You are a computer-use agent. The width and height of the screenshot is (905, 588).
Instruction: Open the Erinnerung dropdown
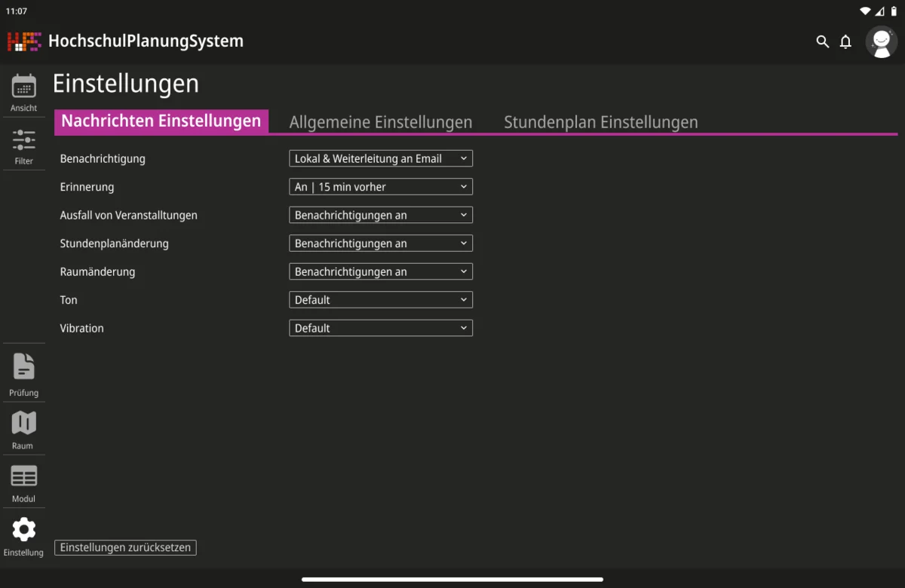tap(381, 187)
